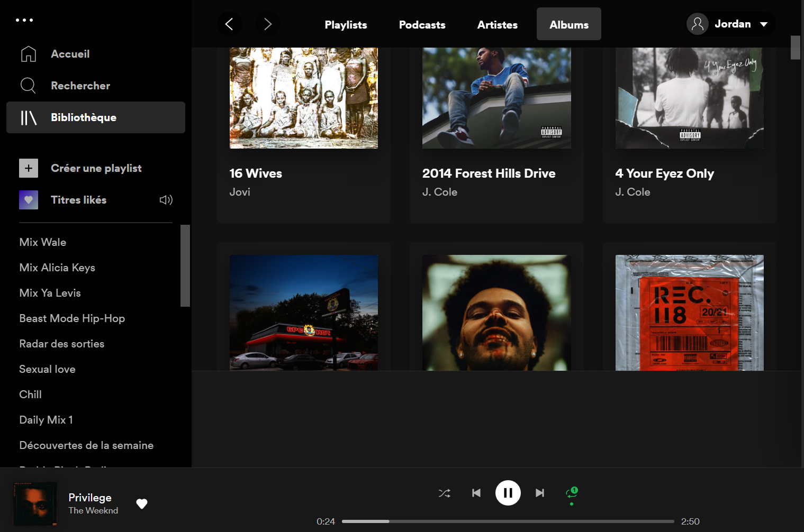
Task: Open the Beast Mode Hip-Hop playlist
Action: (72, 318)
